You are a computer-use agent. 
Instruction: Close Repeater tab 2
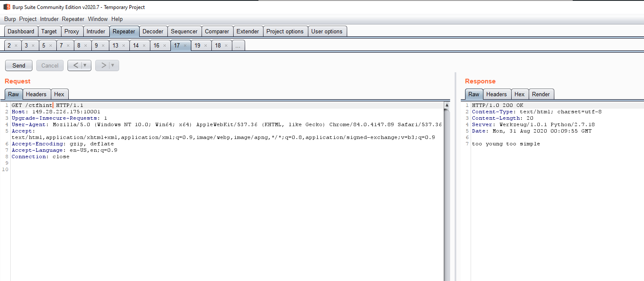click(x=16, y=46)
